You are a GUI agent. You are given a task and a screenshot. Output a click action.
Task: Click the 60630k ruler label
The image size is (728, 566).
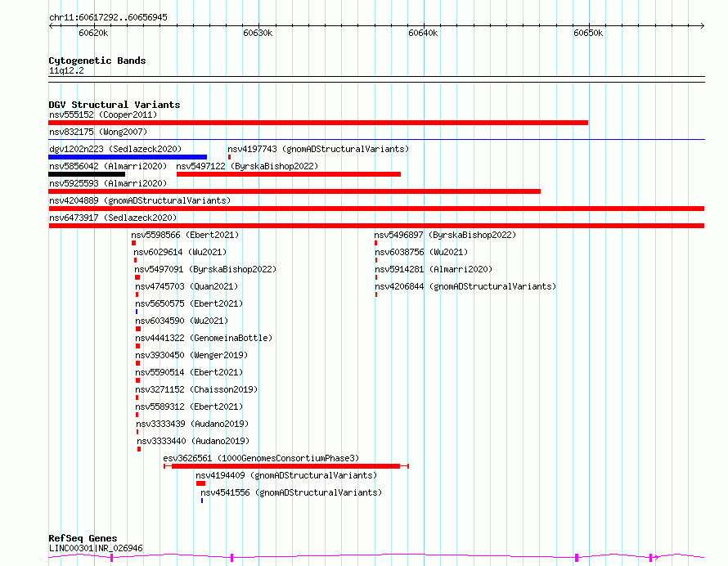point(258,33)
